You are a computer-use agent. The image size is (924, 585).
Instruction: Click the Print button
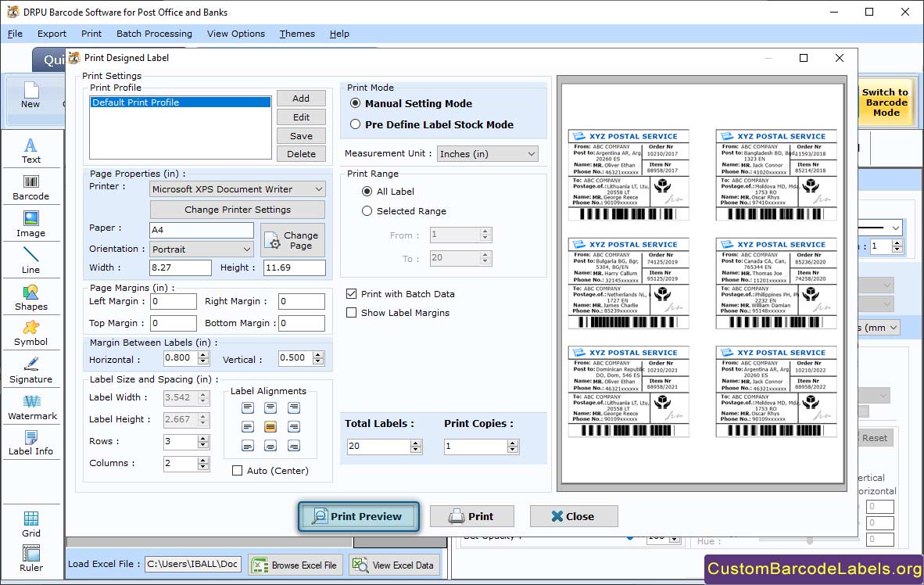point(471,517)
